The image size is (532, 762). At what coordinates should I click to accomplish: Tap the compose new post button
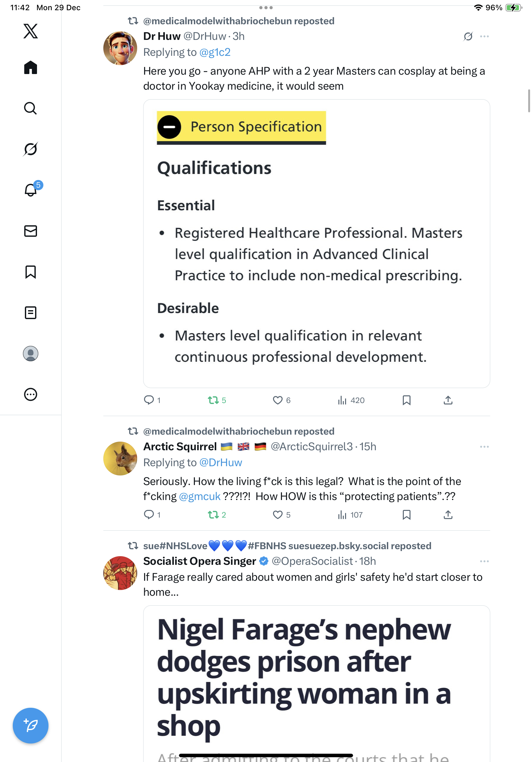click(31, 726)
